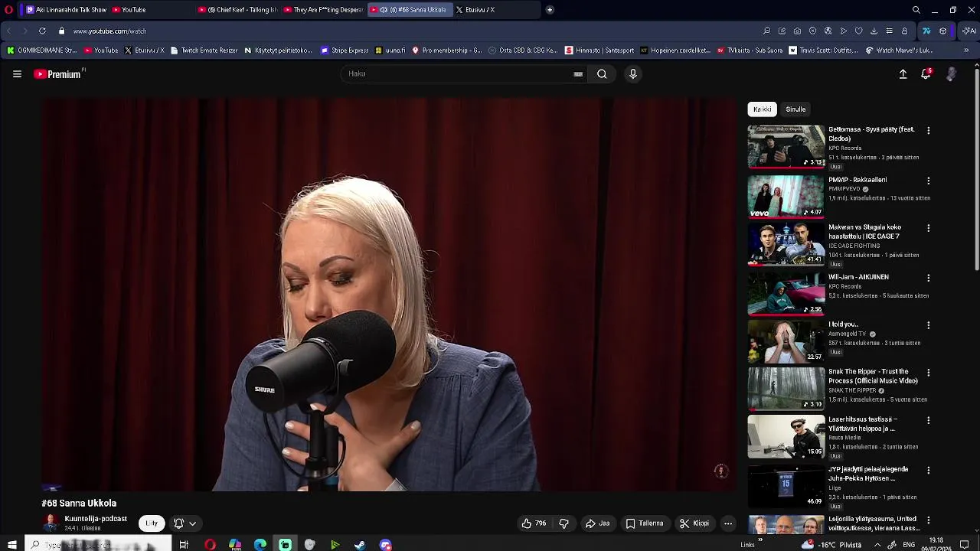This screenshot has width=980, height=551.
Task: Open I told you... video title
Action: (x=843, y=324)
